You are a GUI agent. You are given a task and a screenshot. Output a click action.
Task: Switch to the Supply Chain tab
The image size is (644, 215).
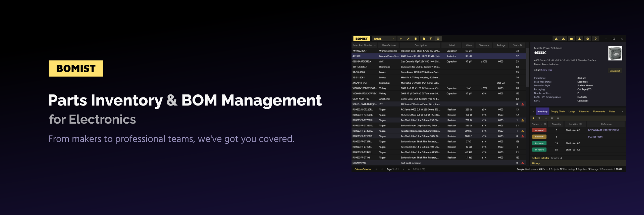tap(558, 112)
